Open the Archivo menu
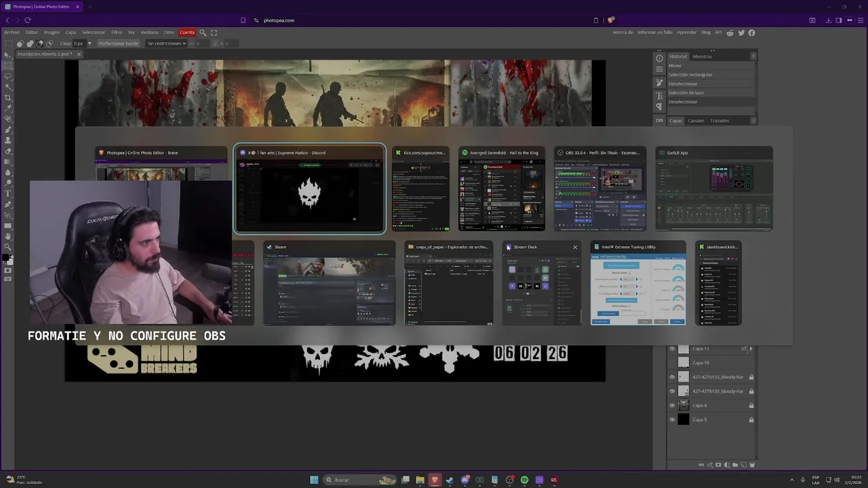Image resolution: width=868 pixels, height=488 pixels. [x=12, y=33]
